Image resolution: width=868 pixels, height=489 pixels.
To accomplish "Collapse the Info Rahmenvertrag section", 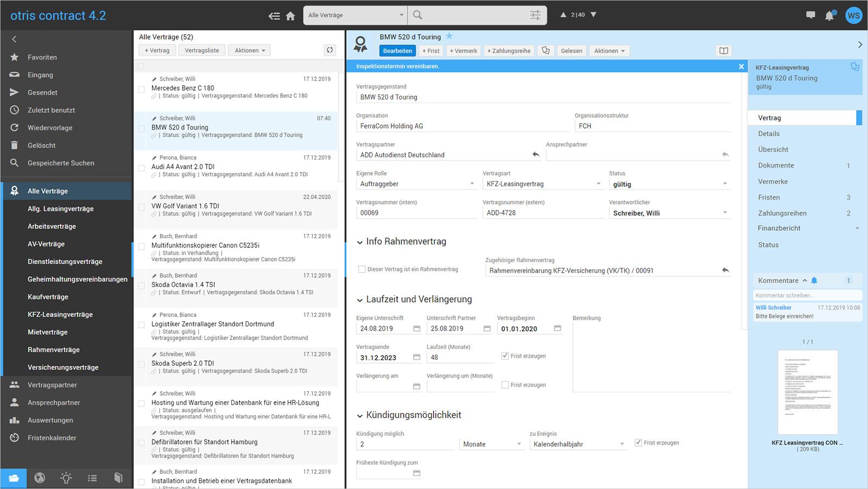I will coord(360,242).
